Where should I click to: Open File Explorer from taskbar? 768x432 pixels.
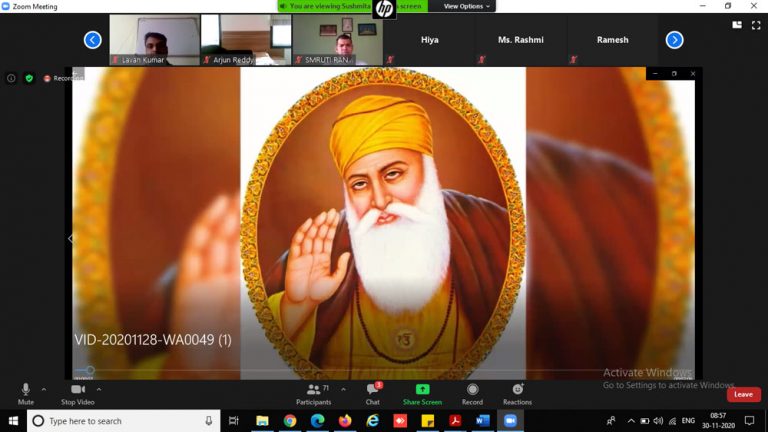[262, 421]
